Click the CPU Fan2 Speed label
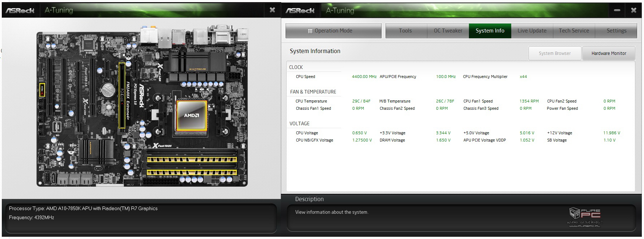The width and height of the screenshot is (644, 239). pyautogui.click(x=562, y=101)
